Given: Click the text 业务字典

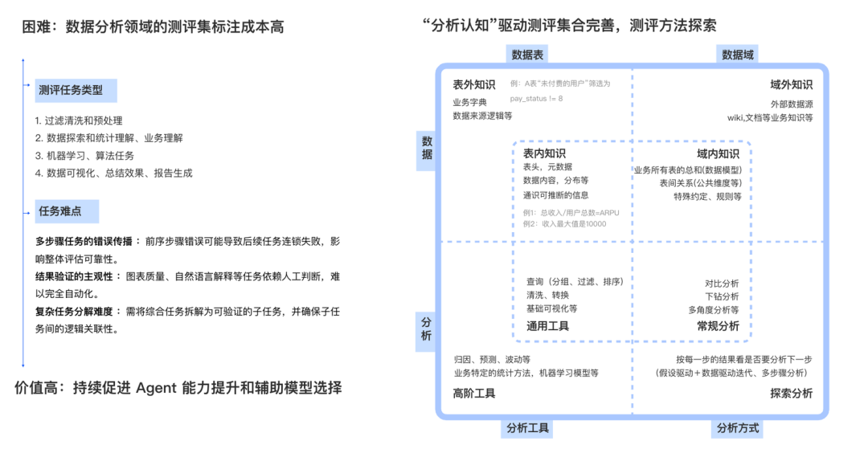Looking at the screenshot, I should pyautogui.click(x=470, y=103).
